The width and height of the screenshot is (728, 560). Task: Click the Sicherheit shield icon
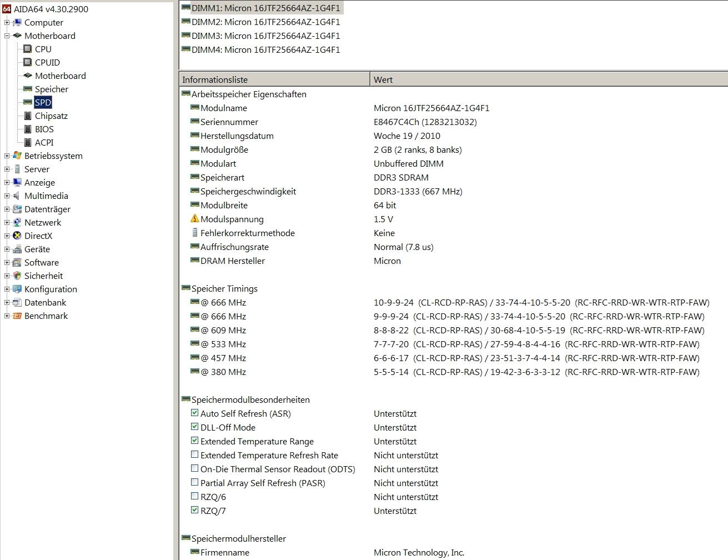tap(17, 276)
